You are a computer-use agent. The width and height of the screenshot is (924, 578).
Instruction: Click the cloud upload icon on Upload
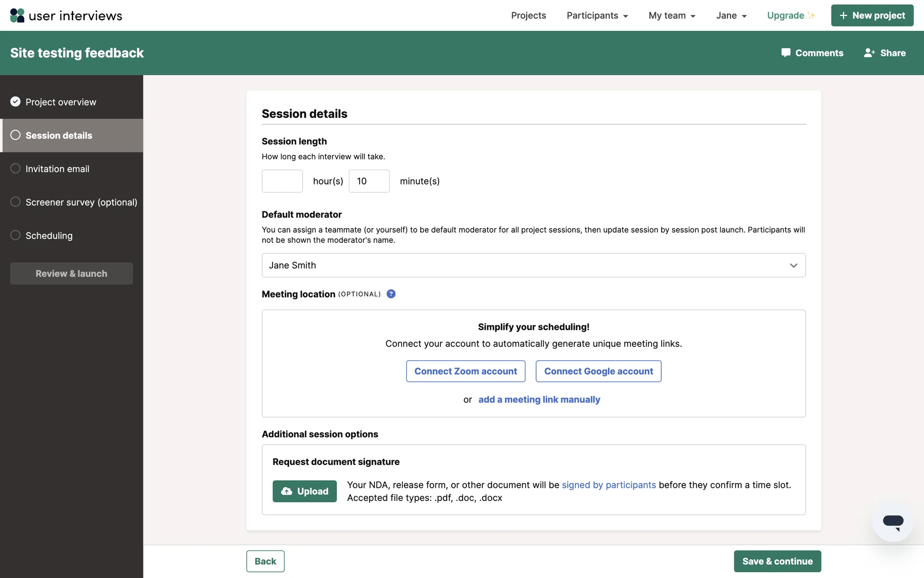[286, 491]
